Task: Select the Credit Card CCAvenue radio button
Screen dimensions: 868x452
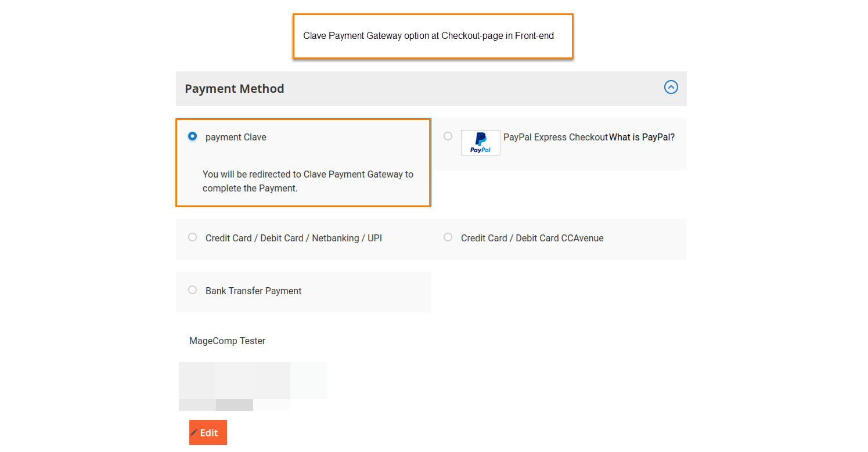Action: coord(448,237)
